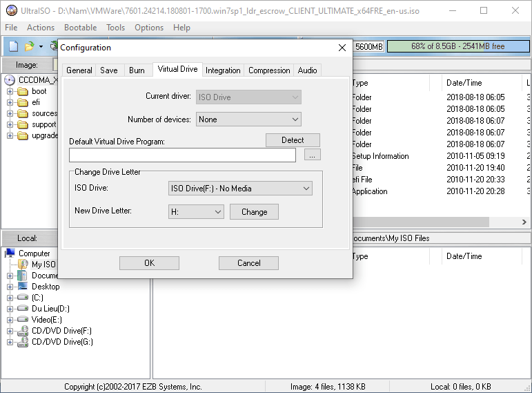Click the New image toolbar icon

tap(13, 46)
